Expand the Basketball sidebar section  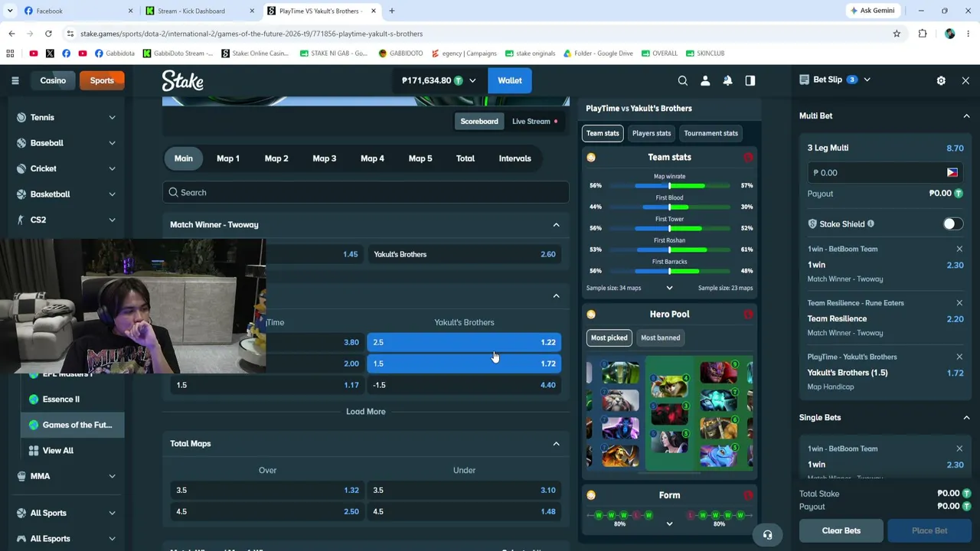tap(112, 194)
